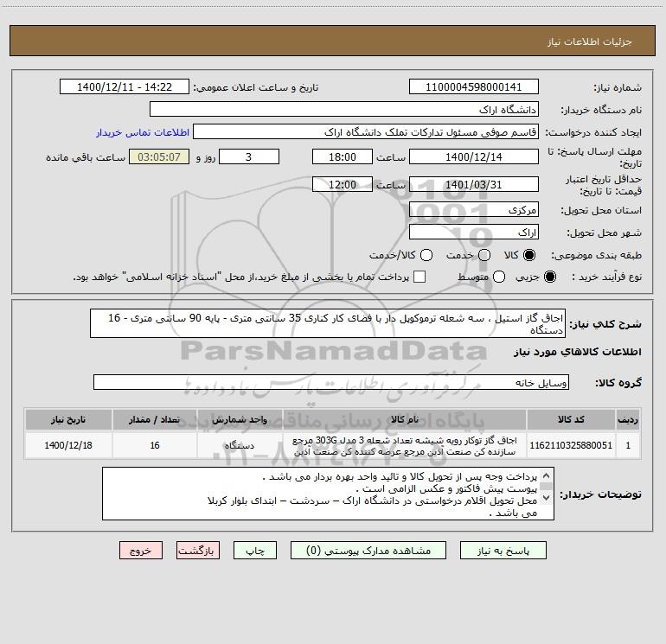Choose the متوسط purchase type radio

(x=499, y=277)
